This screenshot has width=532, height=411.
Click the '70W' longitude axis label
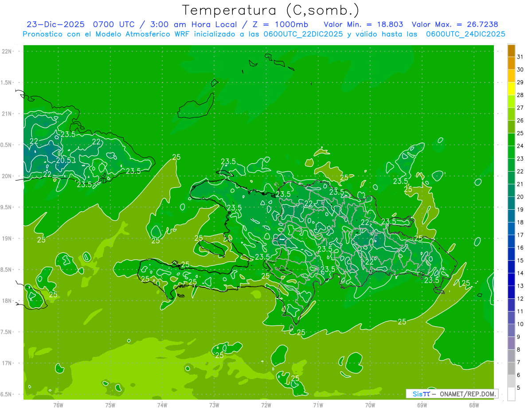(x=370, y=405)
